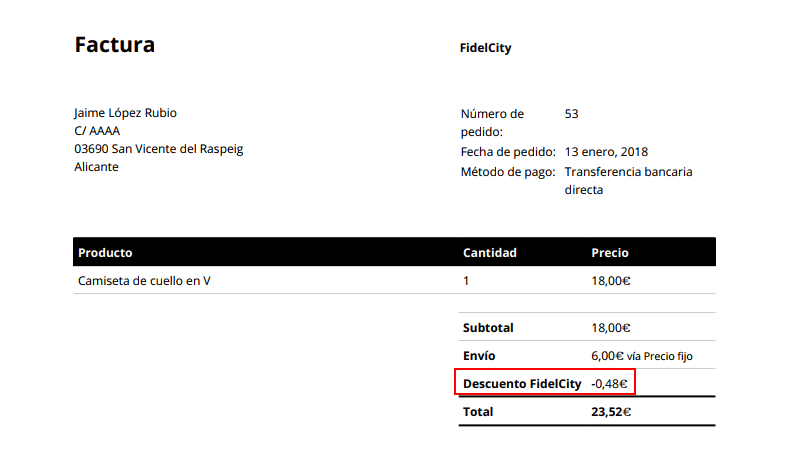This screenshot has height=461, width=785.
Task: Click the Precio column header
Action: tap(610, 253)
